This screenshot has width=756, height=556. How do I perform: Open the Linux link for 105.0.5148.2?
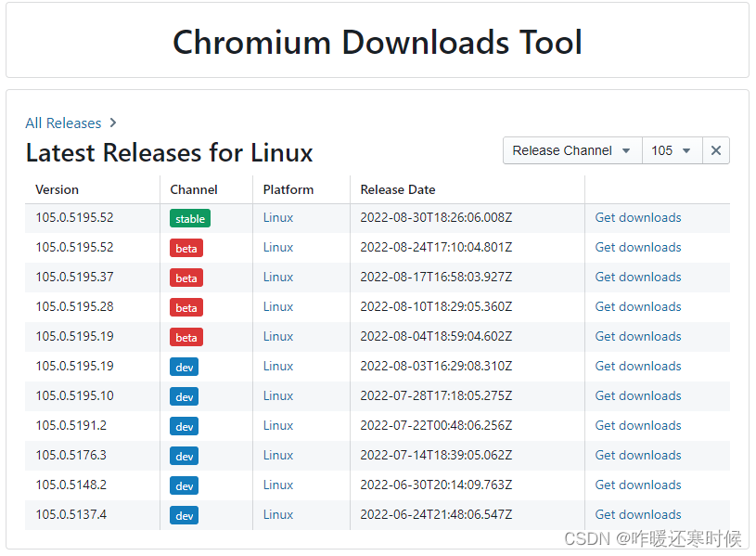click(x=278, y=485)
